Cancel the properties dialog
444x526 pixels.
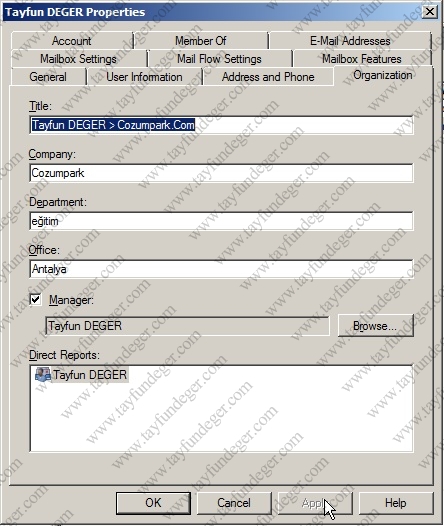[234, 503]
